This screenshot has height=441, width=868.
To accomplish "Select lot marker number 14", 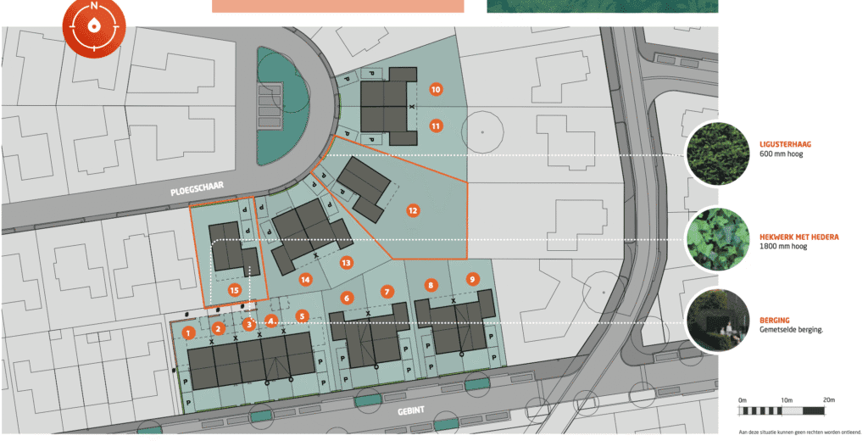I will 305,279.
